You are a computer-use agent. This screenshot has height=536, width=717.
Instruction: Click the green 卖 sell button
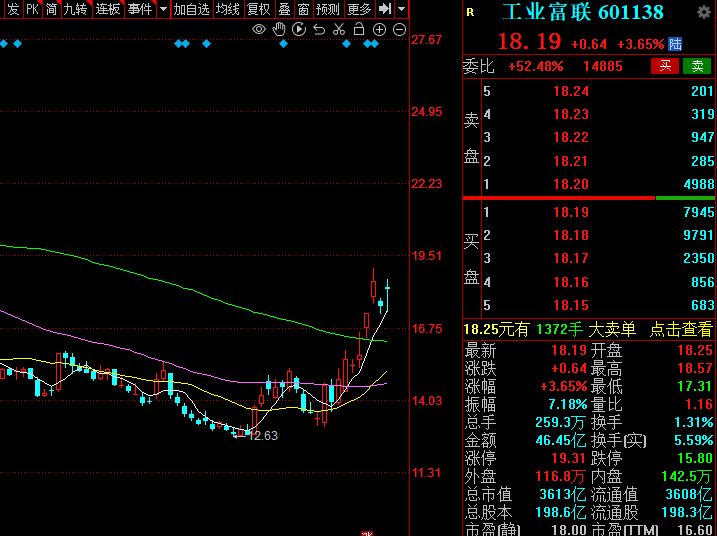click(697, 66)
